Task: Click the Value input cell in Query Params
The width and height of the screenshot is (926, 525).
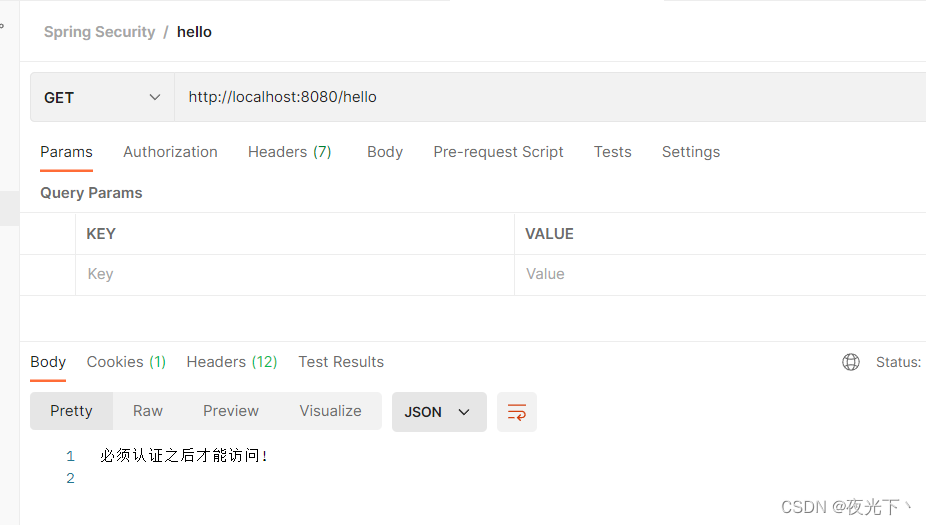Action: click(720, 275)
